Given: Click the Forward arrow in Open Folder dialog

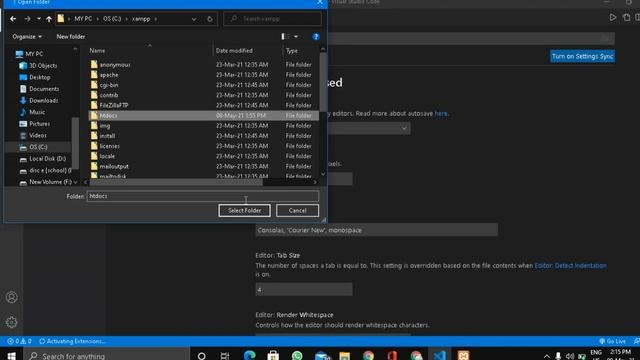Looking at the screenshot, I should (27, 19).
